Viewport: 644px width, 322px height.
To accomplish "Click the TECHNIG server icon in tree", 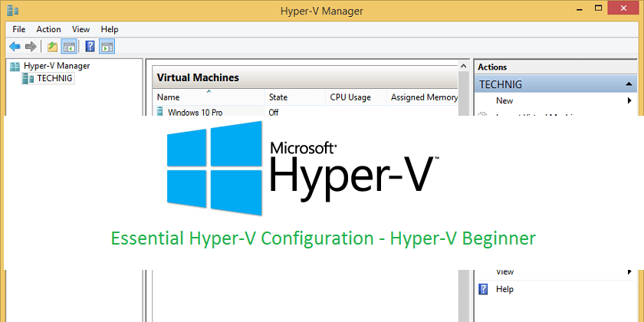I will click(x=28, y=78).
